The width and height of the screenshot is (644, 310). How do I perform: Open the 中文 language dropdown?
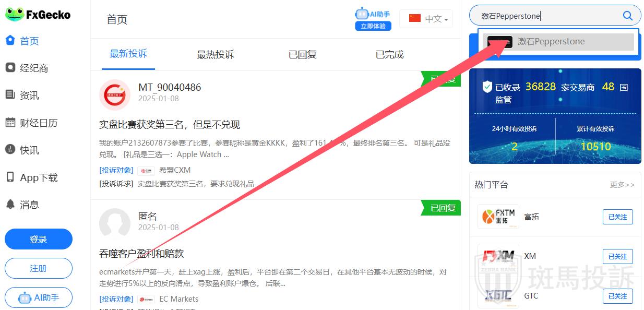(426, 19)
